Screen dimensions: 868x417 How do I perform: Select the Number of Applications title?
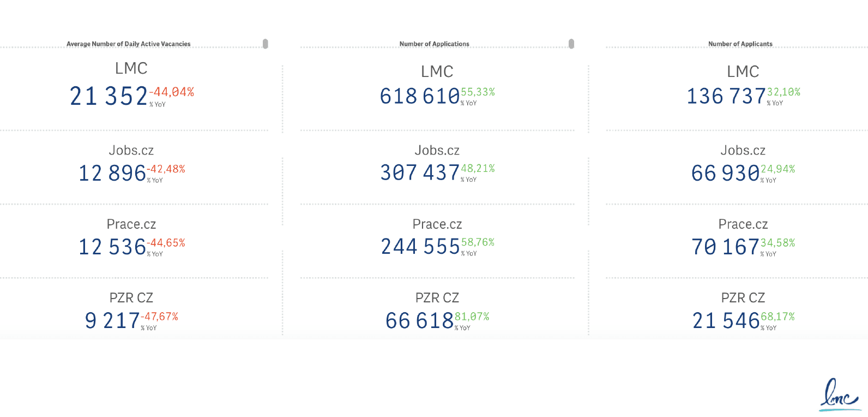pos(435,44)
